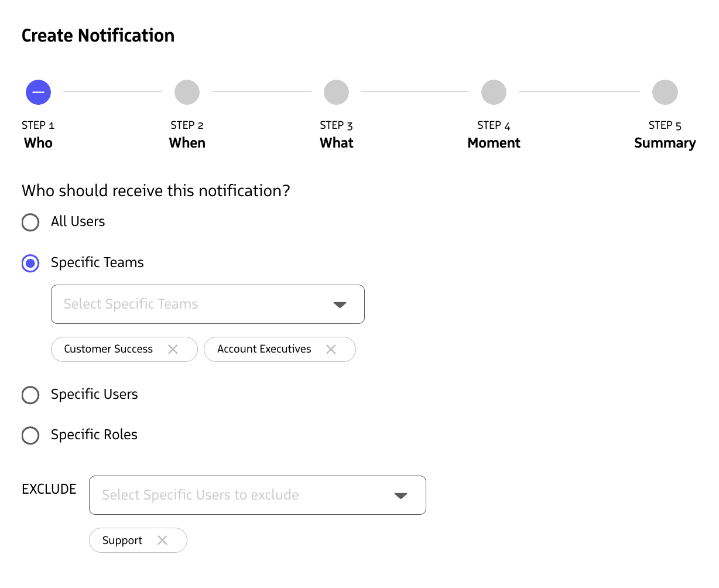Click the progress line between Step 1 and 2
Viewport: 719px width, 588px height.
pyautogui.click(x=112, y=92)
